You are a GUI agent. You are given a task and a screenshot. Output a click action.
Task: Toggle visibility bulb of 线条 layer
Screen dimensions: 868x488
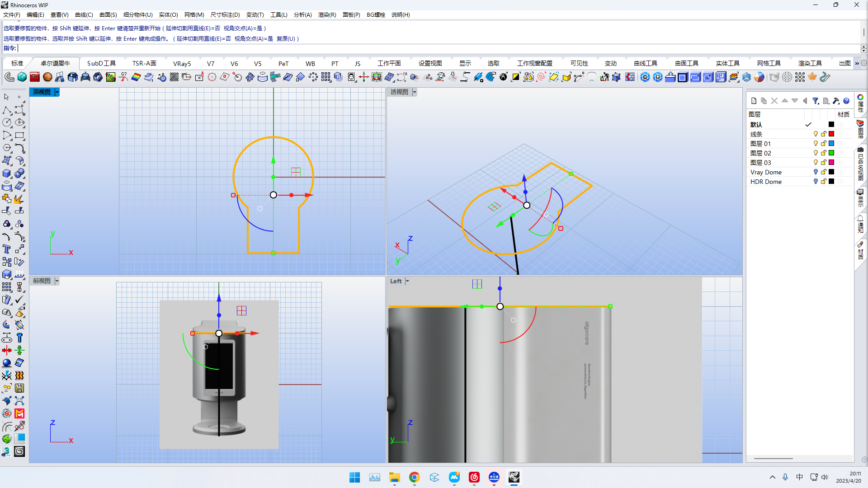816,134
